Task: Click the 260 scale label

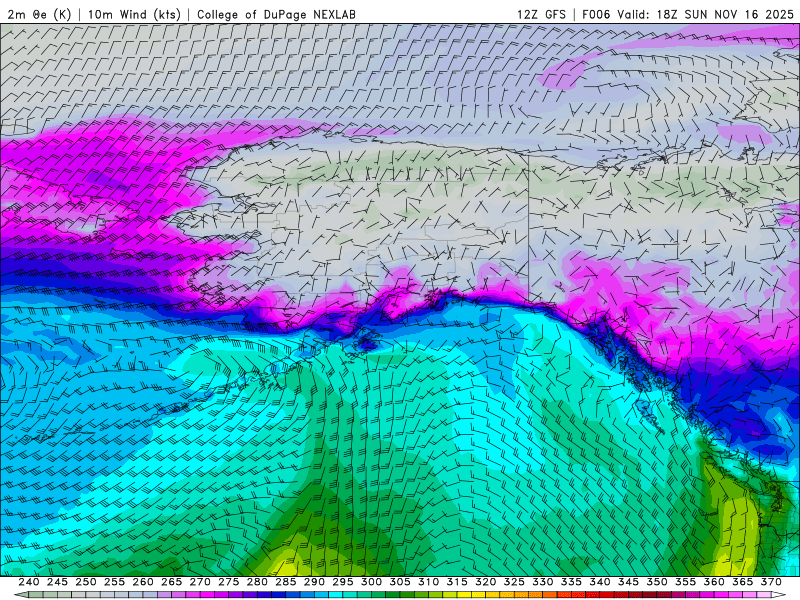Action: [143, 582]
